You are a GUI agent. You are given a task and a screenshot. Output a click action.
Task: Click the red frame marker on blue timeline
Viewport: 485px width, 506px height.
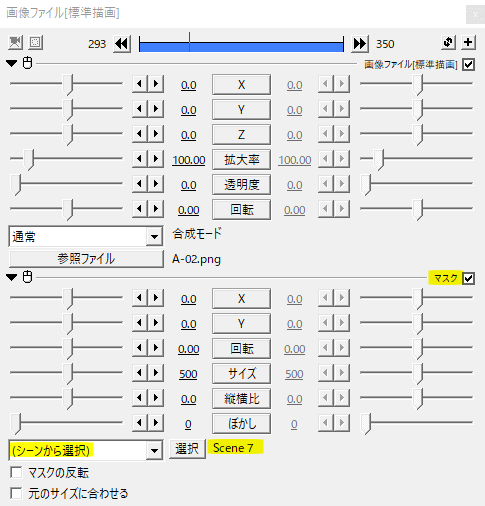[189, 42]
